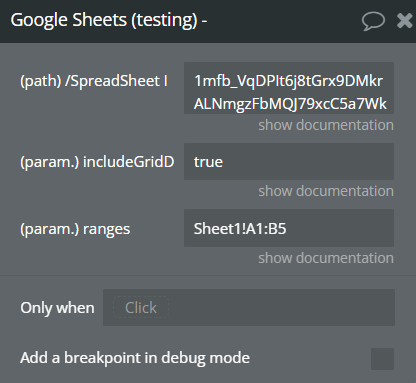Image resolution: width=416 pixels, height=383 pixels.
Task: Open the comment bubble icon
Action: click(373, 21)
